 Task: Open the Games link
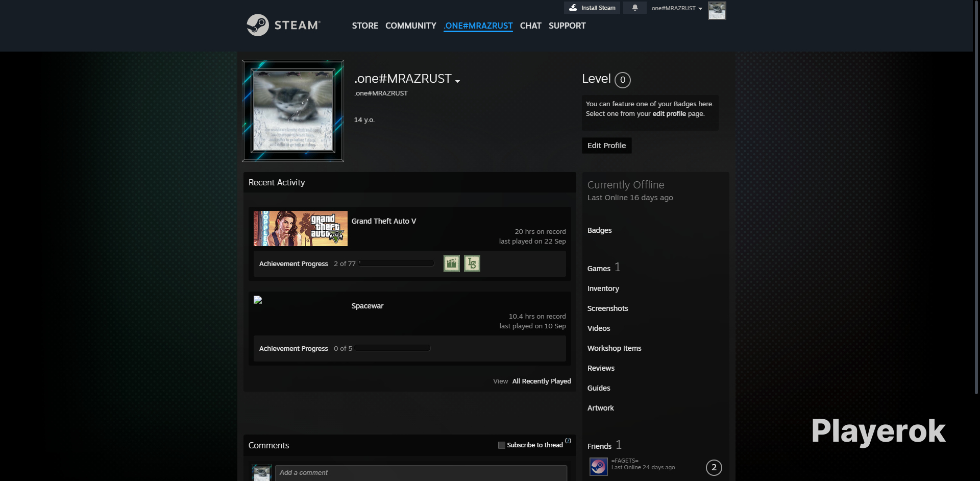[x=599, y=269]
